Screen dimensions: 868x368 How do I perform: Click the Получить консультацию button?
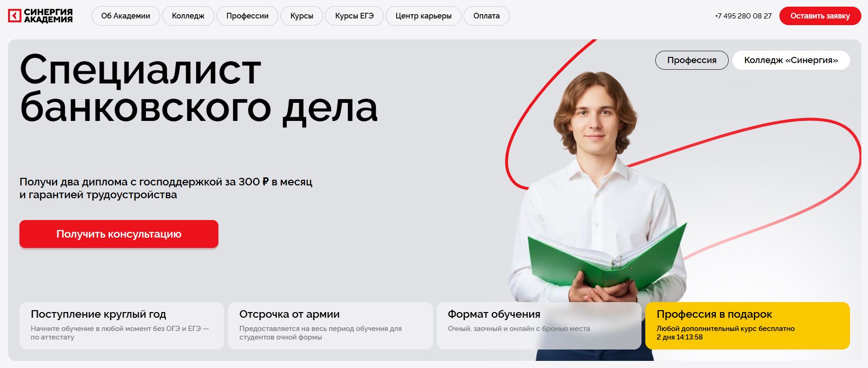click(119, 234)
